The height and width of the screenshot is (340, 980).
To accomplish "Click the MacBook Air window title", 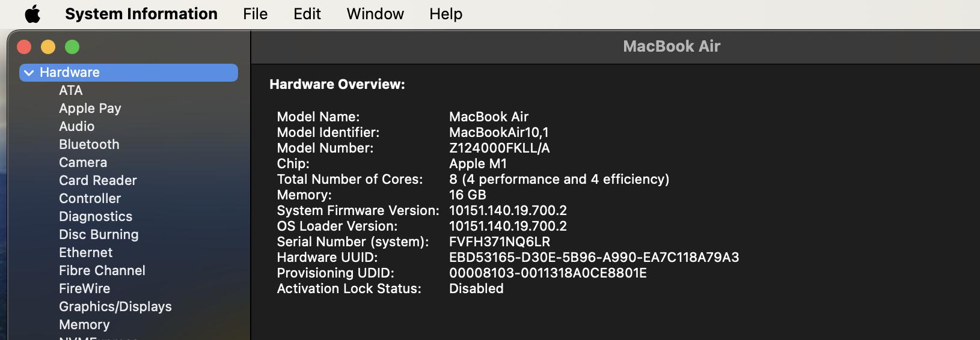I will click(672, 46).
